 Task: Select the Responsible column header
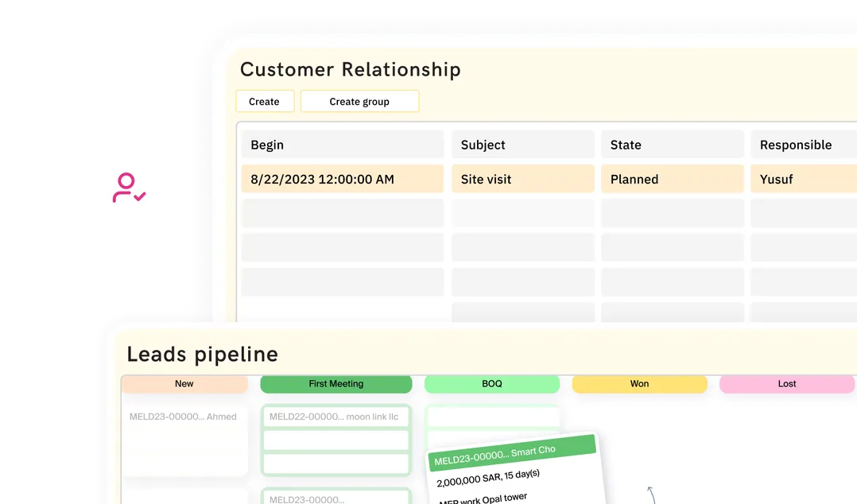pyautogui.click(x=804, y=145)
